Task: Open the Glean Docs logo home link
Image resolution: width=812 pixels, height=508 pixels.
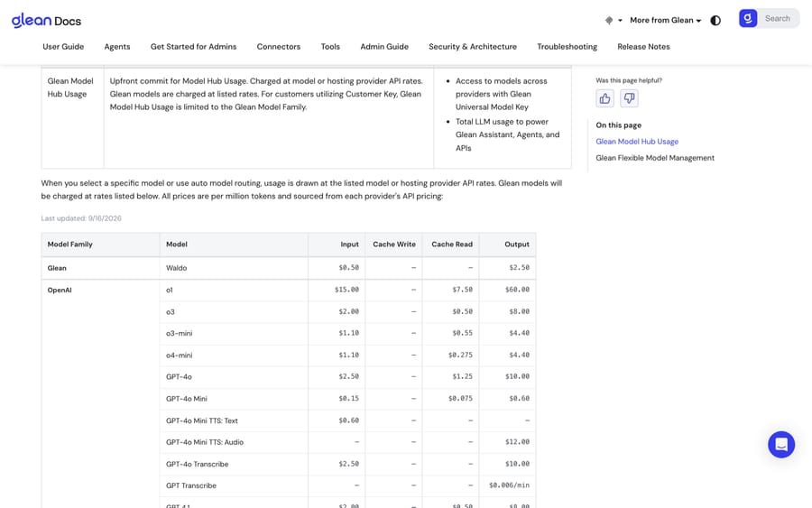Action: [x=46, y=21]
